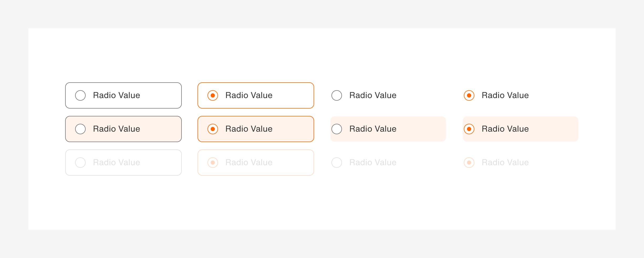Screen dimensions: 644x258
Task: Toggle the filled orange dot indicator, second column top
Action: click(213, 95)
